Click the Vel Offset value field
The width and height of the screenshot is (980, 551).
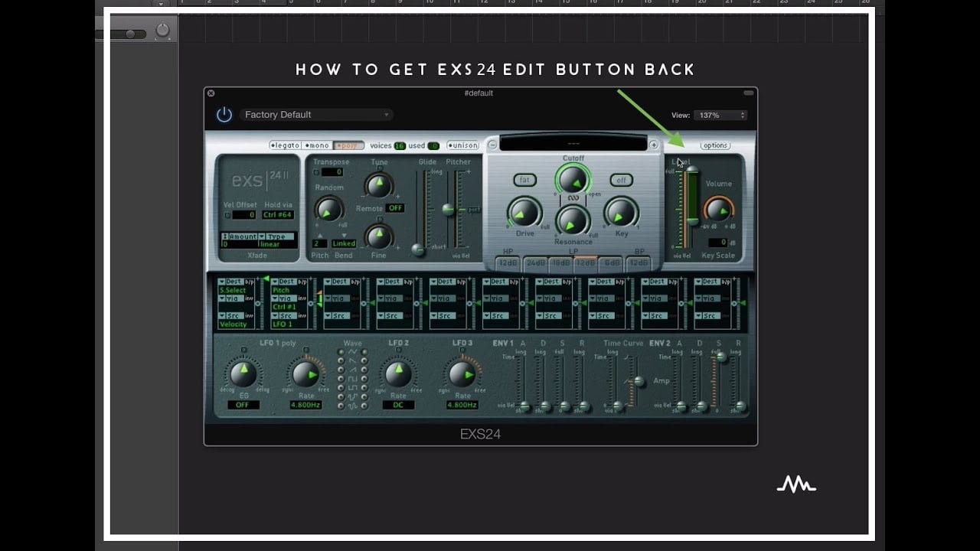coord(244,215)
